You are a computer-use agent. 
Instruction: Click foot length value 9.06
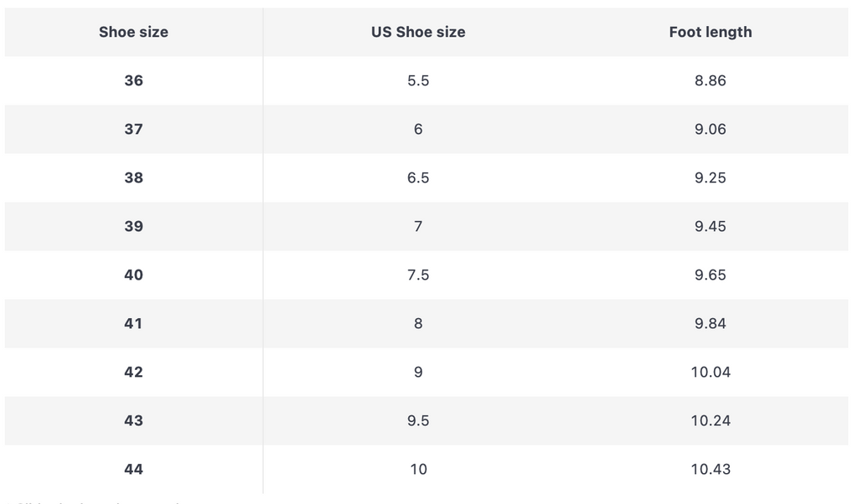point(710,130)
